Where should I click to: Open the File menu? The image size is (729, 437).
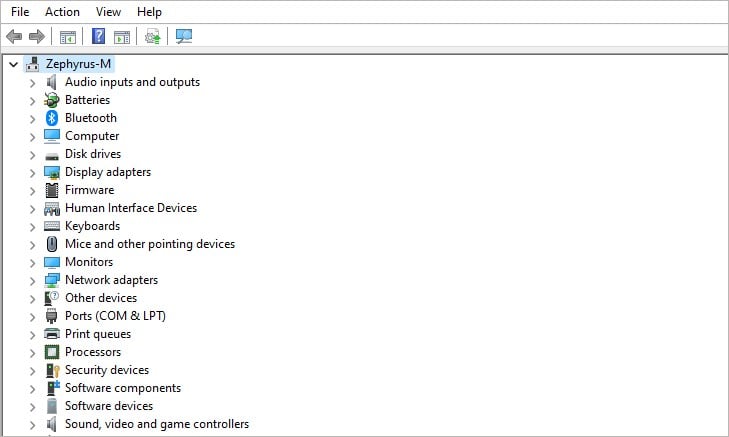coord(20,12)
